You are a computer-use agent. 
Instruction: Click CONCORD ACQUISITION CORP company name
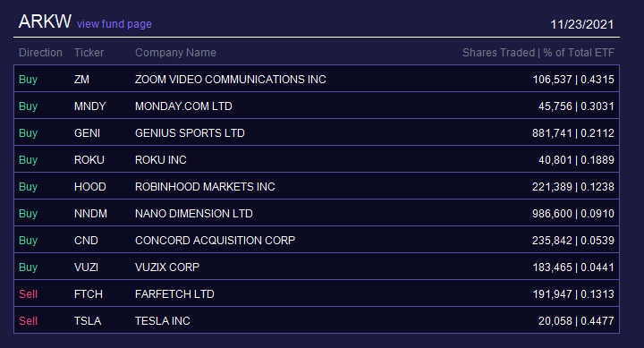[215, 241]
